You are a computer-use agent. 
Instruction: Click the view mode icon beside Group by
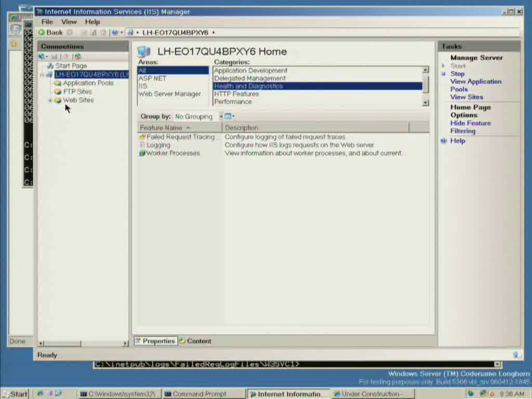tap(228, 116)
